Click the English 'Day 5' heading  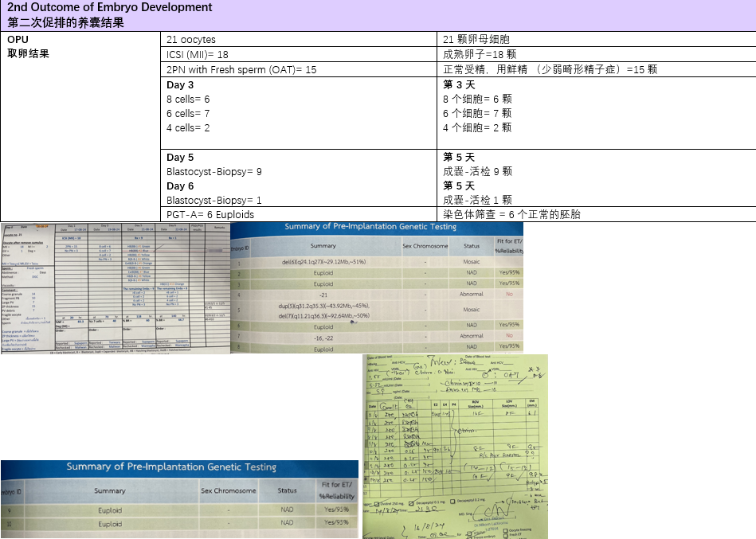pos(180,158)
